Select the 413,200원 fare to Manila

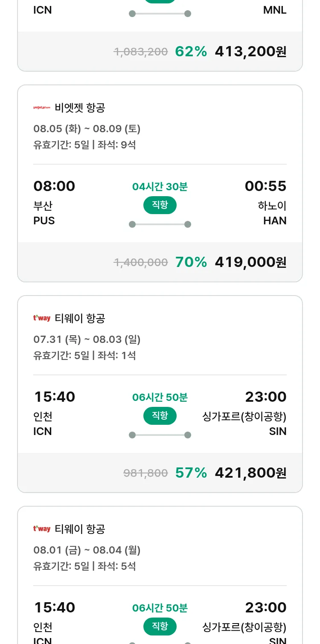click(x=250, y=52)
